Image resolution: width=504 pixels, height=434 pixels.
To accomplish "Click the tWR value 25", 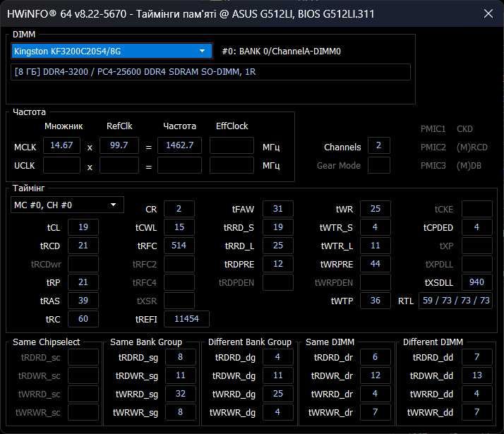I will pyautogui.click(x=376, y=209).
